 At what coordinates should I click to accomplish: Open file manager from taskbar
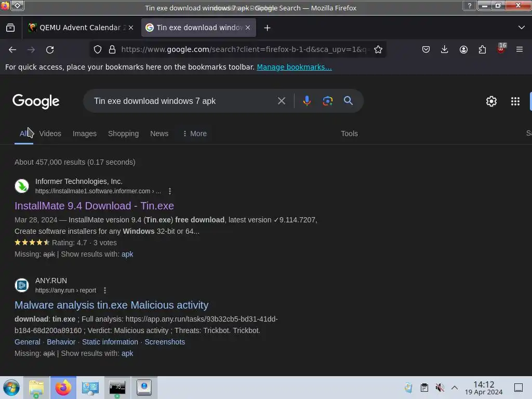pyautogui.click(x=36, y=388)
